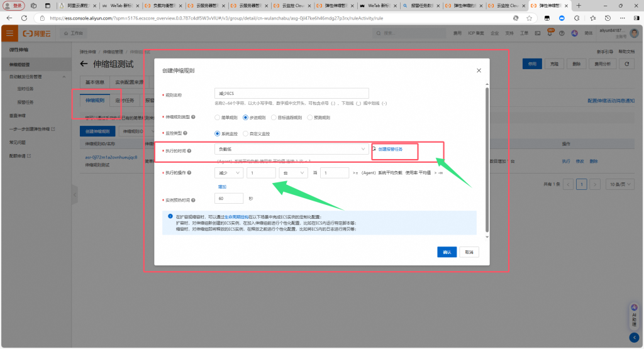
Task: Open the Alibaba Cloud hamburger menu
Action: click(x=9, y=33)
